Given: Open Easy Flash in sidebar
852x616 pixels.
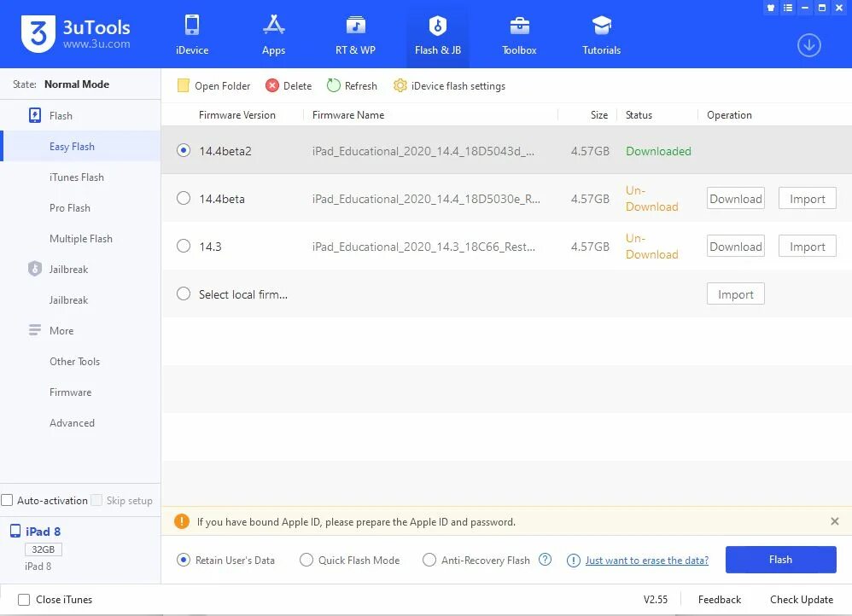Looking at the screenshot, I should coord(80,146).
